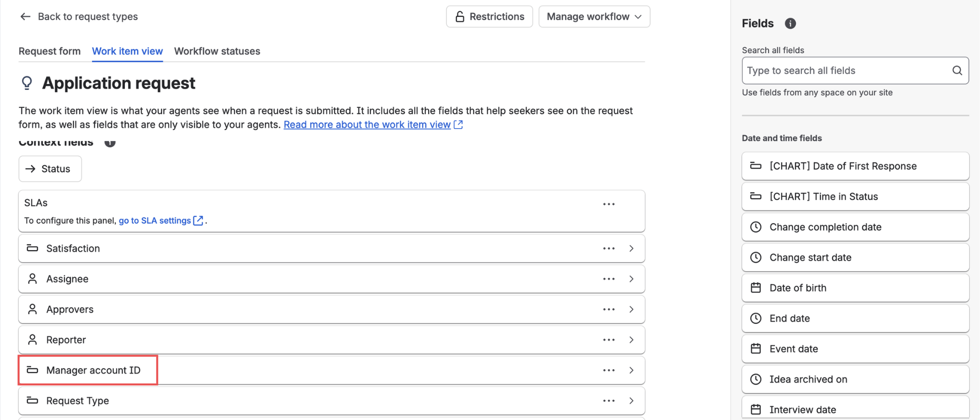Expand the Satisfaction field chevron
The height and width of the screenshot is (420, 980).
(632, 249)
